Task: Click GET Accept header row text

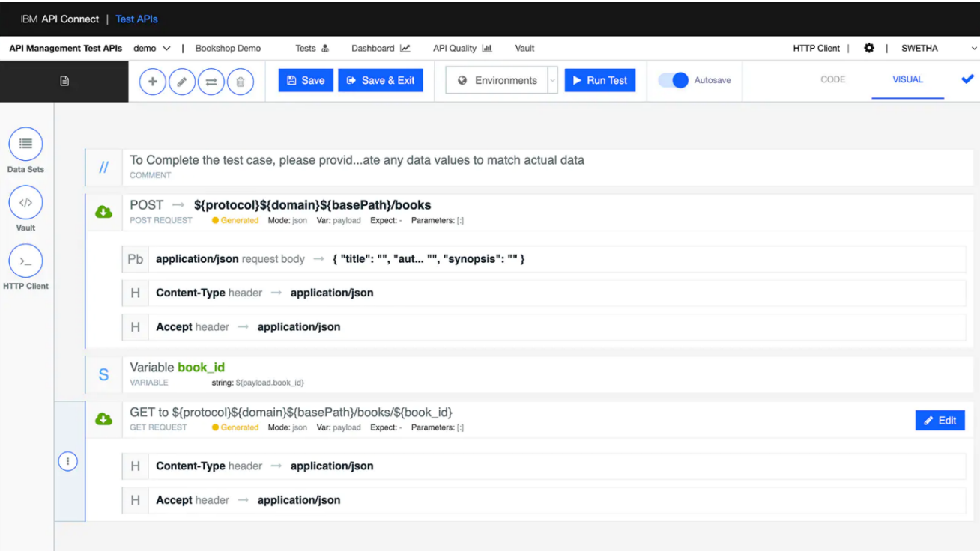Action: point(248,500)
